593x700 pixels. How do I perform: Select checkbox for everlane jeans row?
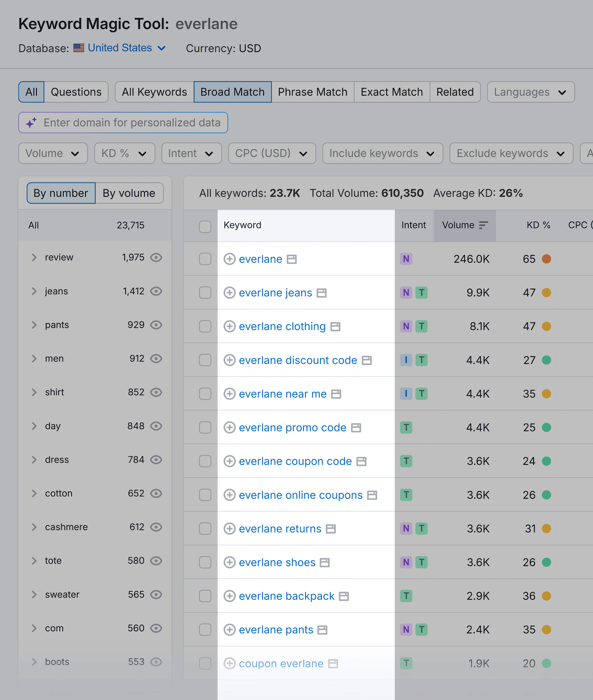[x=205, y=292]
